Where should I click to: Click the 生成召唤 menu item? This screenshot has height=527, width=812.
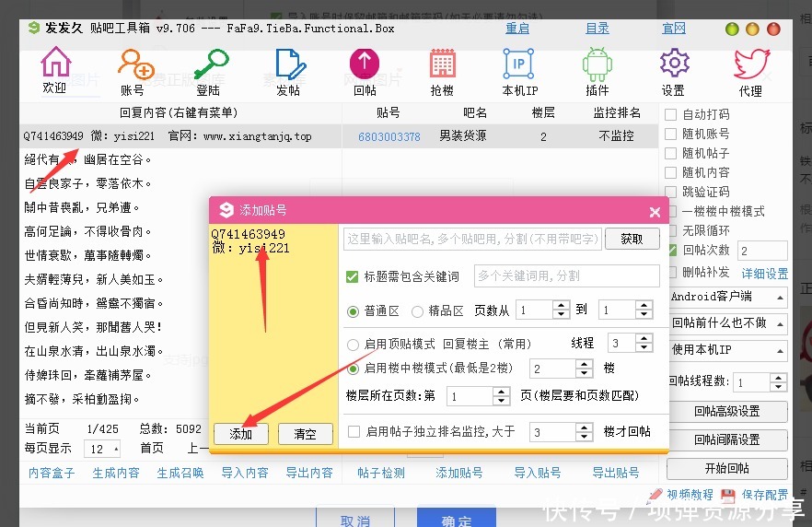coord(180,474)
